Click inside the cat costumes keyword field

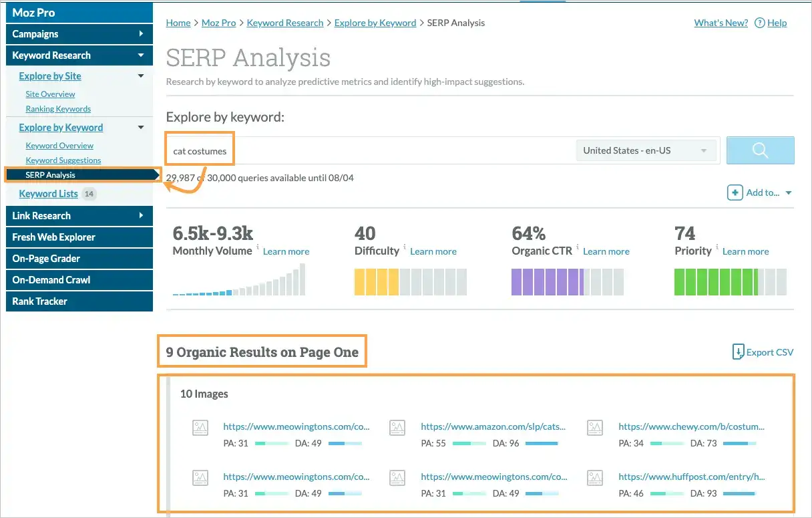[x=199, y=150]
